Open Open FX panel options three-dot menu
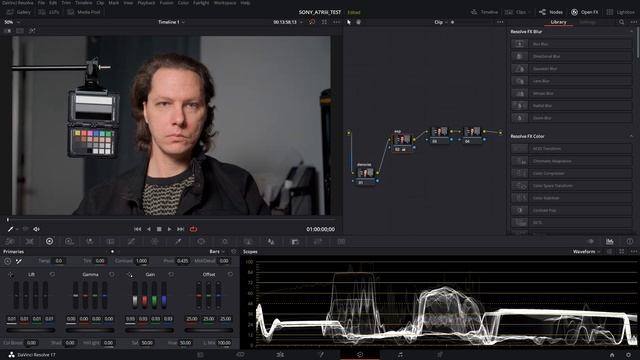Viewport: 640px width, 360px height. point(634,22)
